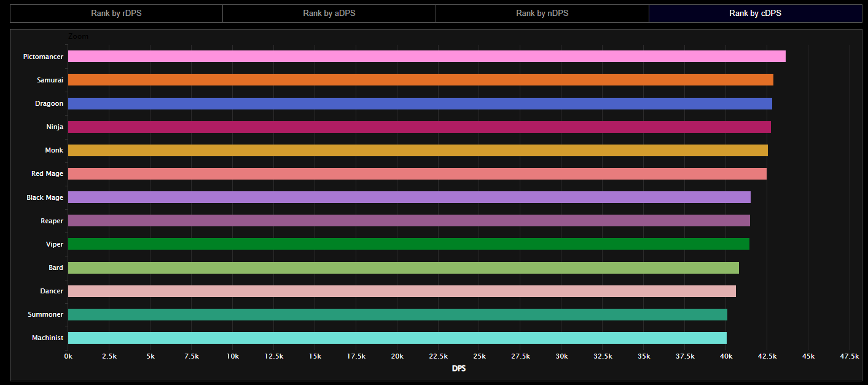The width and height of the screenshot is (868, 385).
Task: Click the 22.5k axis tick label
Action: [439, 357]
